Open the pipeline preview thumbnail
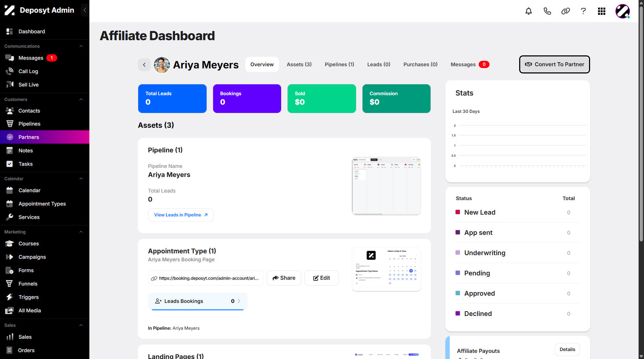644x359 pixels. tap(386, 186)
